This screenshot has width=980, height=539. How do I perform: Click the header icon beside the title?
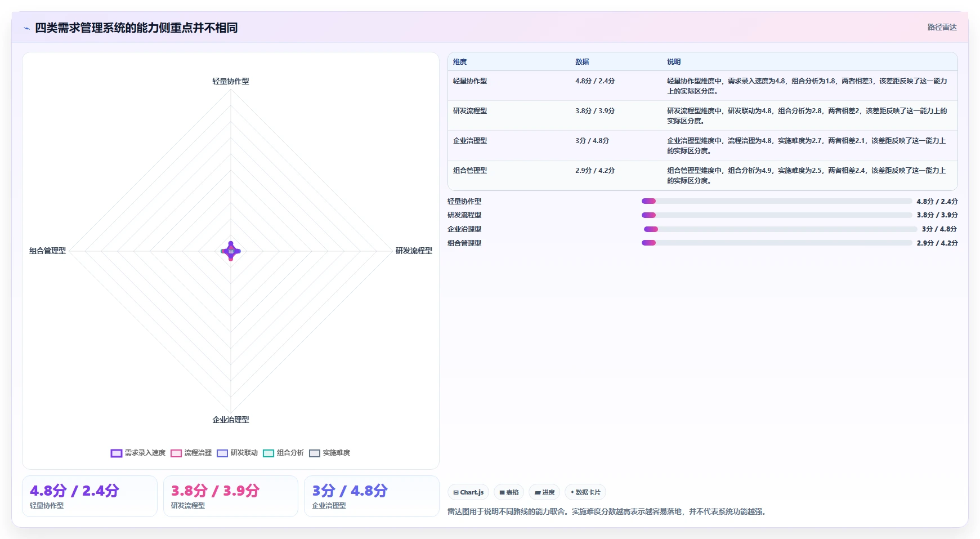pyautogui.click(x=26, y=28)
